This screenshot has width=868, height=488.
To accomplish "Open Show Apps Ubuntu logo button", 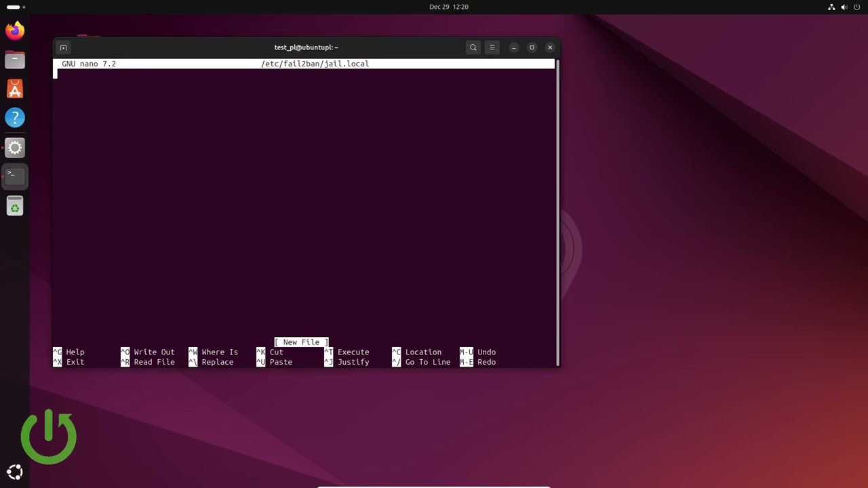I will point(15,472).
